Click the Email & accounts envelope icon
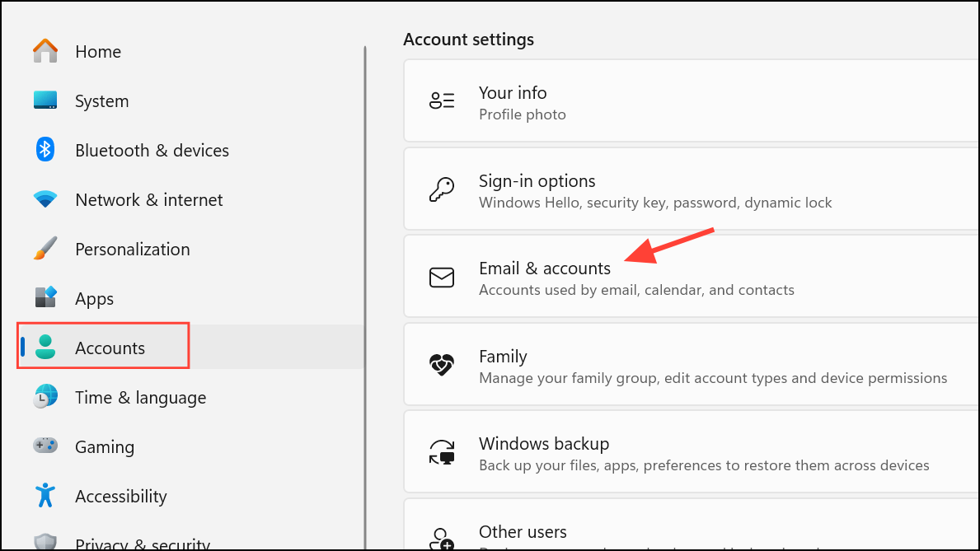Viewport: 980px width, 551px height. pyautogui.click(x=442, y=277)
